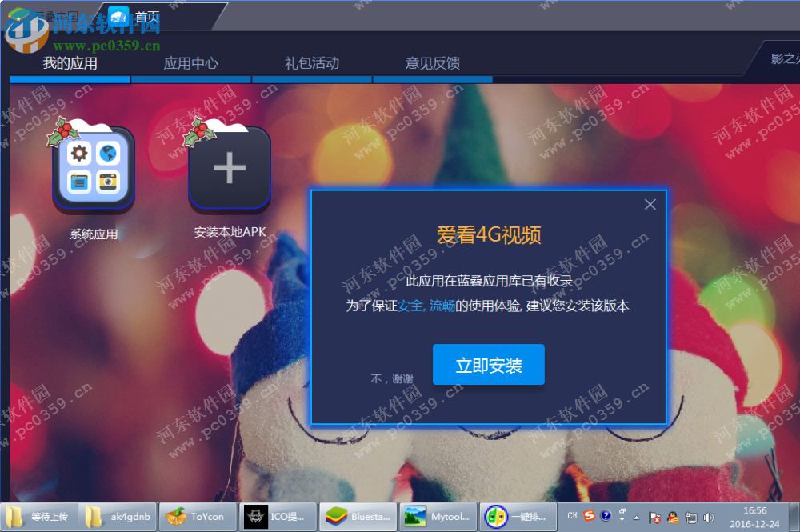Open the 系统应用 system apps icon

click(x=92, y=169)
